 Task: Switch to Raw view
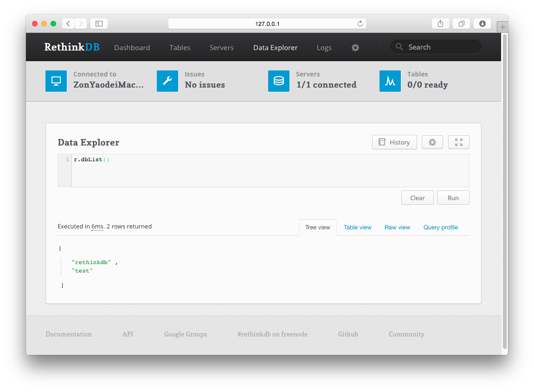tap(398, 228)
